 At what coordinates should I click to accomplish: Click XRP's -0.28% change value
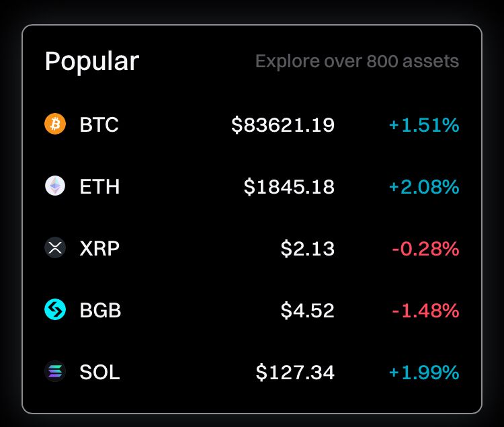coord(425,248)
